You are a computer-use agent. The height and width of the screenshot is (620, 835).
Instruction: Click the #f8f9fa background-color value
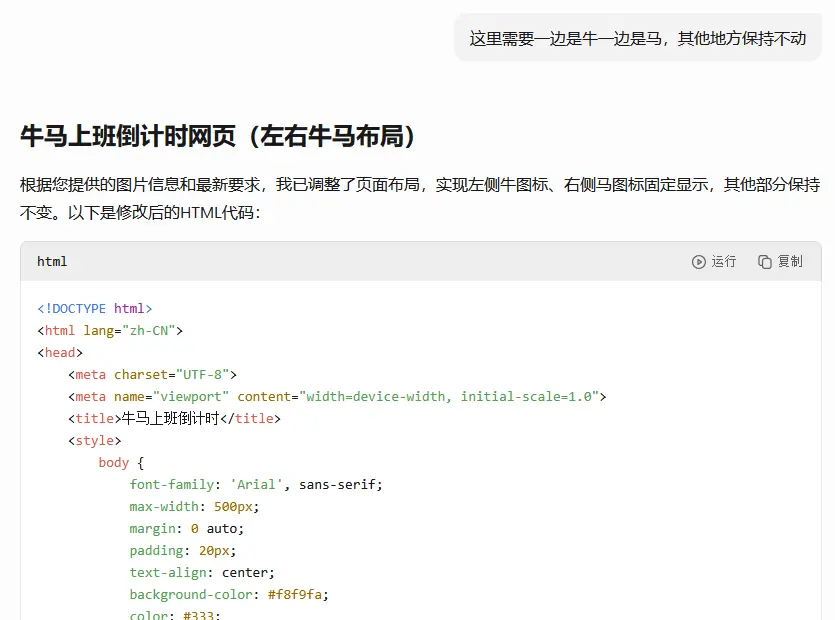point(295,594)
